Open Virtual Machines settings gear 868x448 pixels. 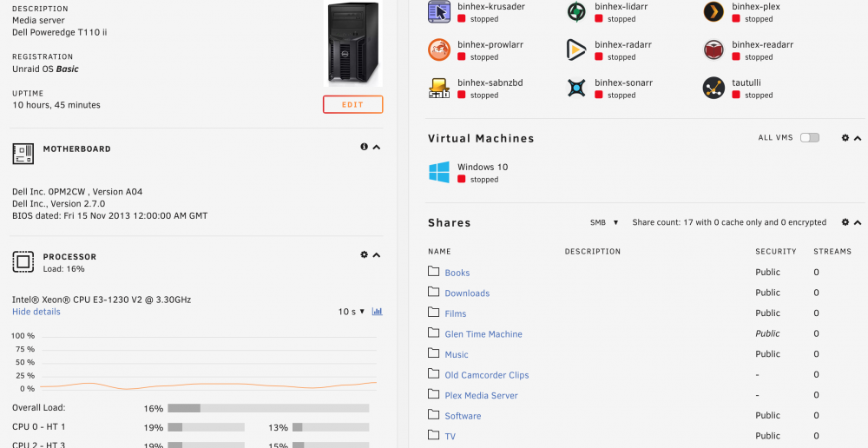[x=845, y=138]
